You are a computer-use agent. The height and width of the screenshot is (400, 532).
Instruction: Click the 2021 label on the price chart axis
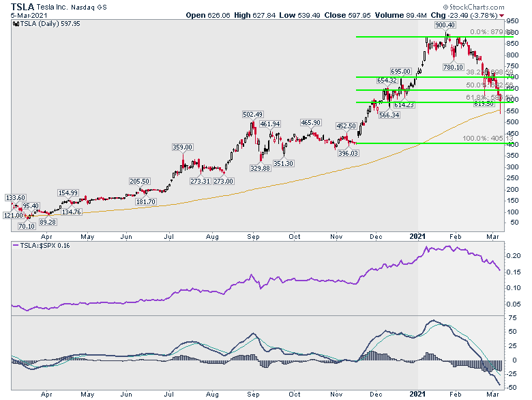(x=417, y=236)
